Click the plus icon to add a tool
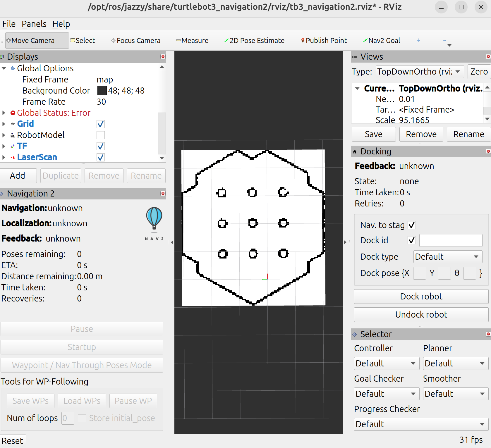 pyautogui.click(x=418, y=40)
